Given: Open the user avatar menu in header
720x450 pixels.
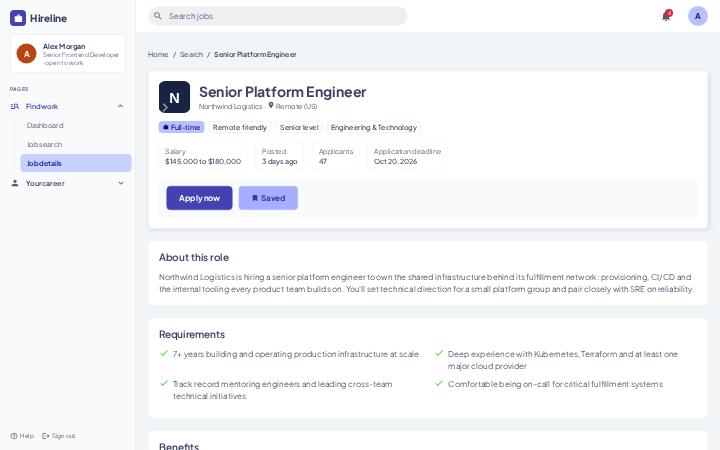Looking at the screenshot, I should coord(698,16).
